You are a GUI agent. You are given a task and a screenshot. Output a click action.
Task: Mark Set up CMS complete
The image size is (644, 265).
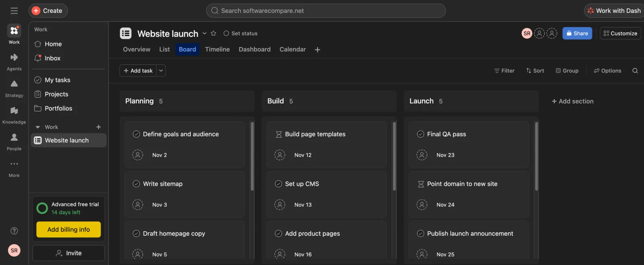(x=279, y=184)
